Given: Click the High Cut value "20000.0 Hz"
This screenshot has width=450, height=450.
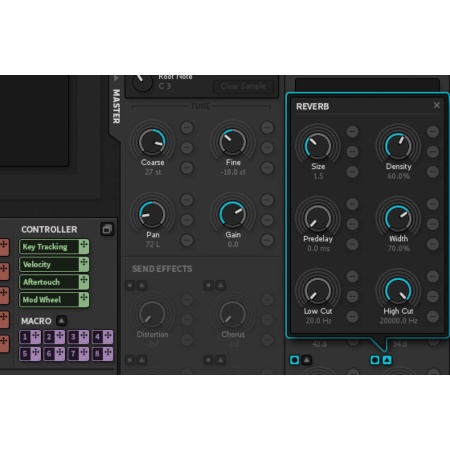Looking at the screenshot, I should [399, 321].
